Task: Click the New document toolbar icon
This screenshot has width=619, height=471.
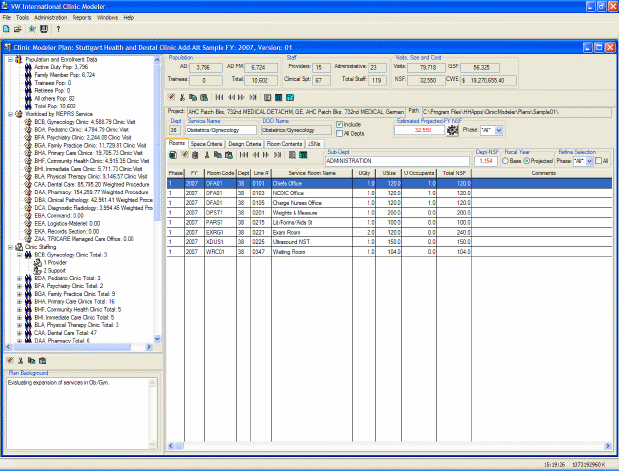Action: tap(7, 30)
